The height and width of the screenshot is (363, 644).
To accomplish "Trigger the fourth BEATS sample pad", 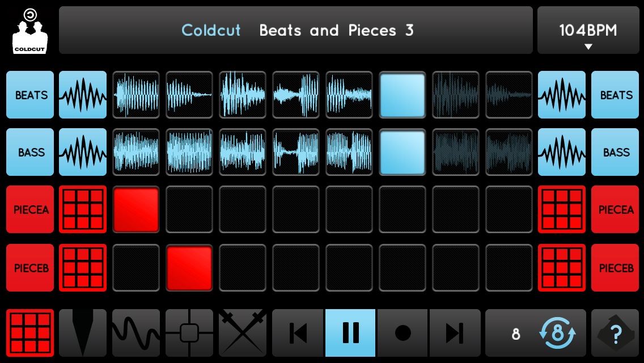I will (296, 95).
